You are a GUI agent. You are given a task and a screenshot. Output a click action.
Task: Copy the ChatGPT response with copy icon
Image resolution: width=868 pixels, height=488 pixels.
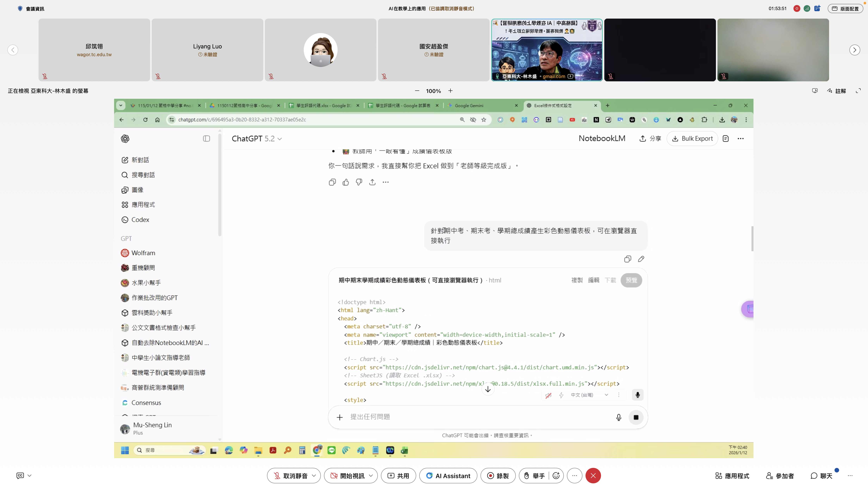332,182
